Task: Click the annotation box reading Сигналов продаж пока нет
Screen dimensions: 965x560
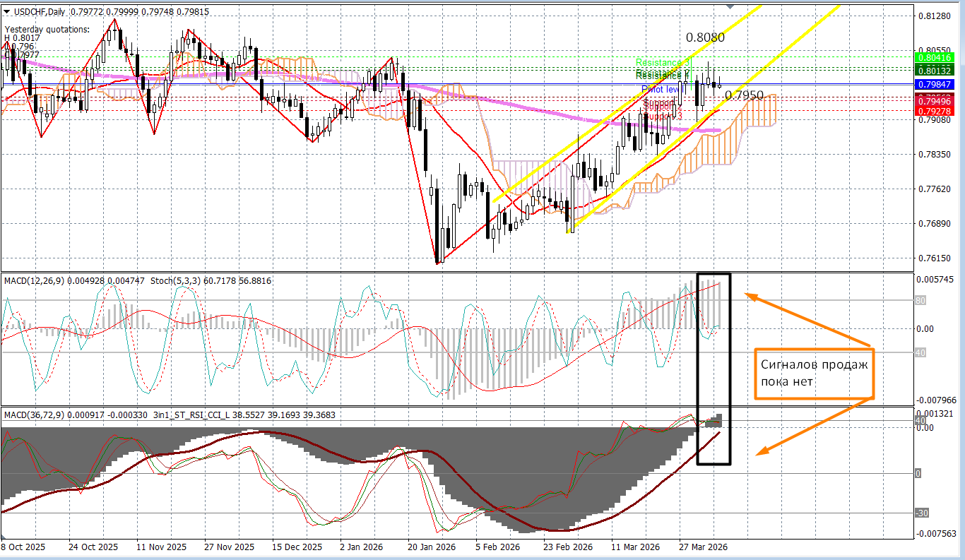Action: click(x=814, y=373)
